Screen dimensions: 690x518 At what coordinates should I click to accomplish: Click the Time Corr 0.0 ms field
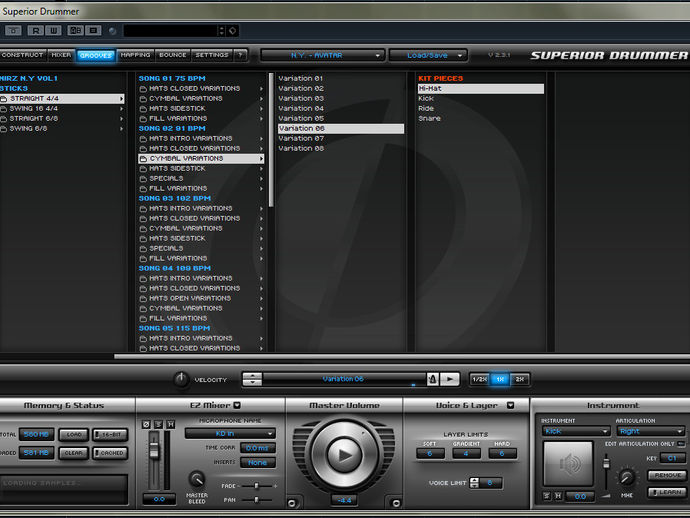tap(258, 448)
